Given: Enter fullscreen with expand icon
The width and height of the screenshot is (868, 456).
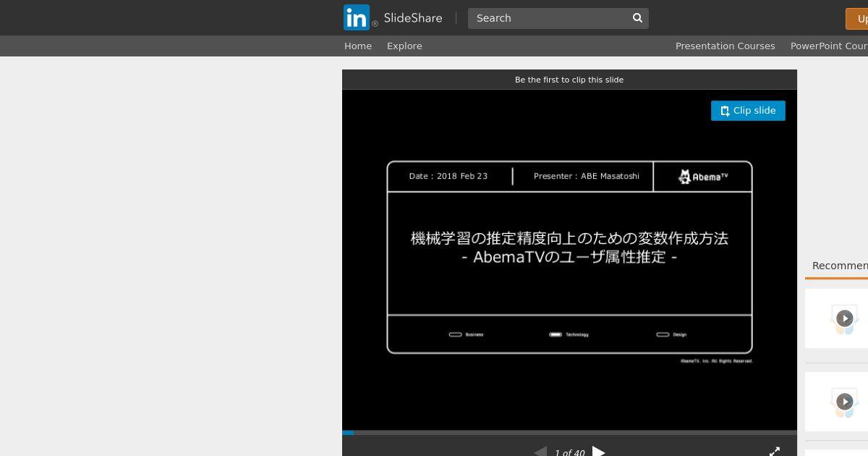Looking at the screenshot, I should 775,452.
